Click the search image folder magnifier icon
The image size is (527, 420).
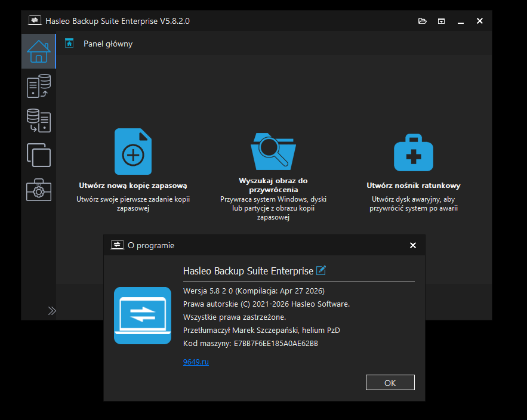point(273,151)
